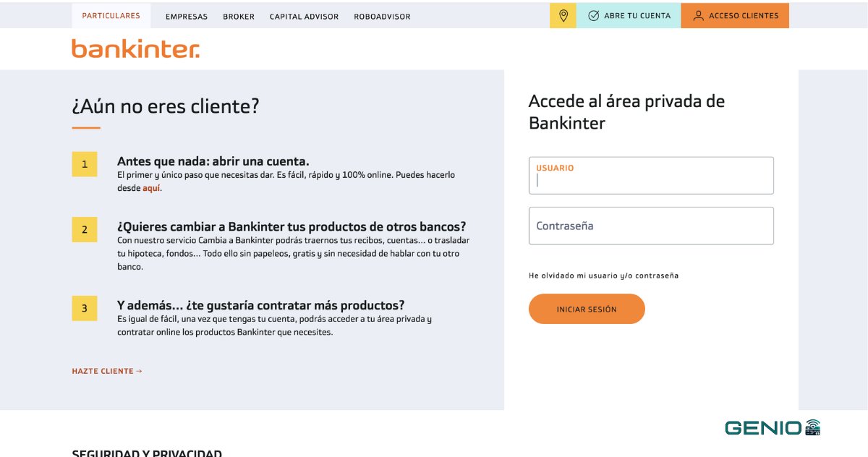Click into the Contraseña field
868x457 pixels.
[651, 226]
